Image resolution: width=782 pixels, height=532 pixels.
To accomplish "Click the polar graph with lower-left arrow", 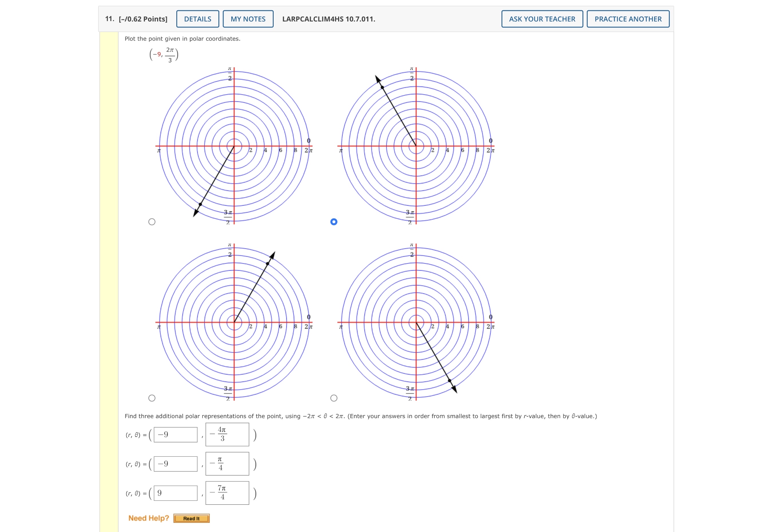I will click(x=234, y=146).
